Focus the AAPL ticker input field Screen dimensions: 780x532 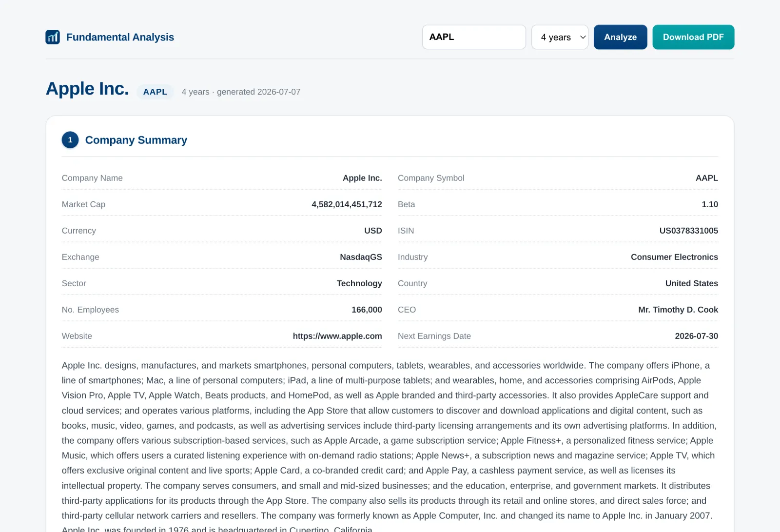pyautogui.click(x=474, y=37)
